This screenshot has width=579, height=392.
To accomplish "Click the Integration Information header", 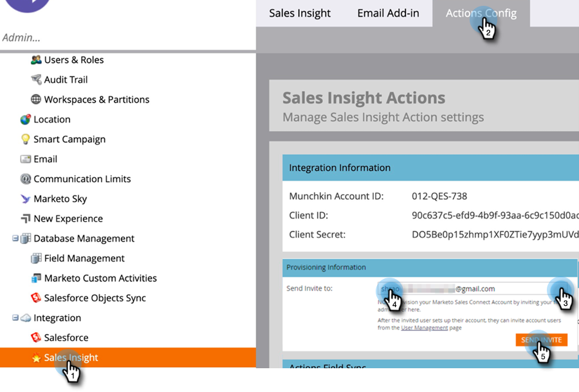I will coord(430,168).
